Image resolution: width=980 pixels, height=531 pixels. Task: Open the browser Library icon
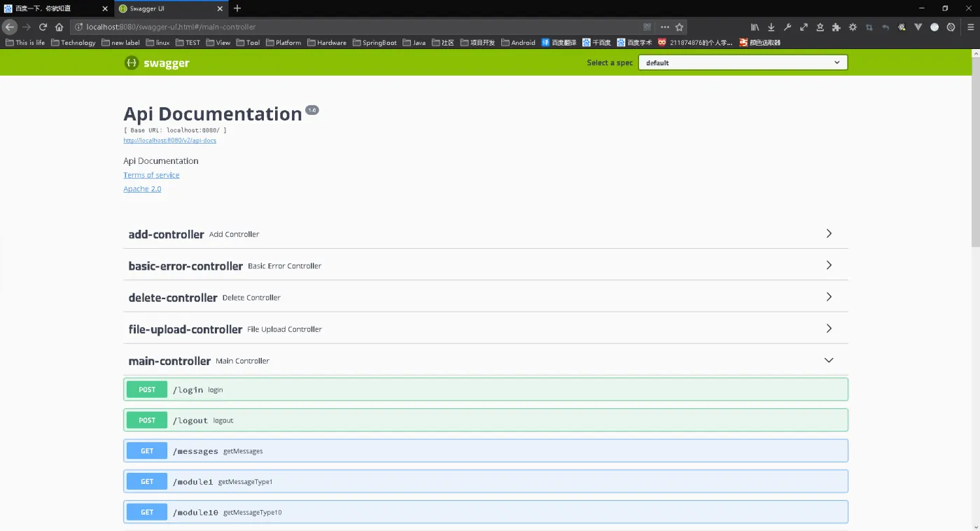point(755,27)
